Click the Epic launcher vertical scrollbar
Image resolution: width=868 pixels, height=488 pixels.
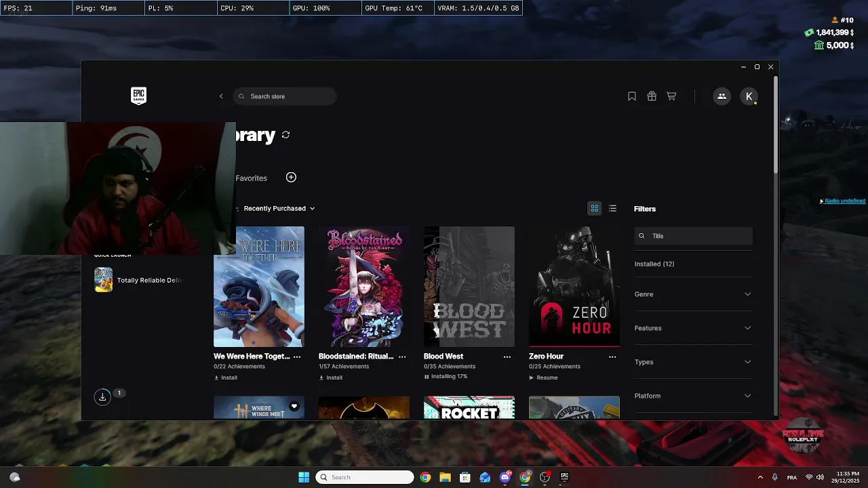pyautogui.click(x=776, y=125)
